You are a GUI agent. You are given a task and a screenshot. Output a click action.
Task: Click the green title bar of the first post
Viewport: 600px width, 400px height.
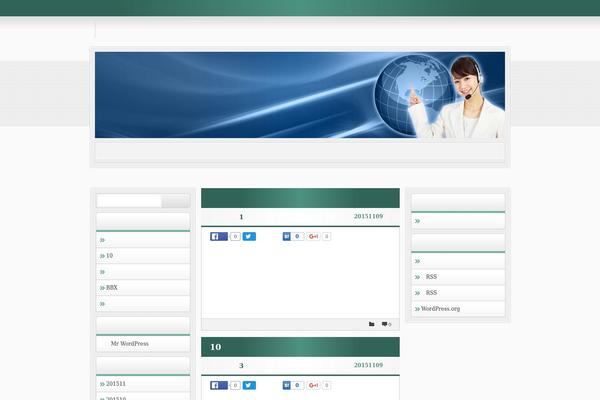point(300,198)
